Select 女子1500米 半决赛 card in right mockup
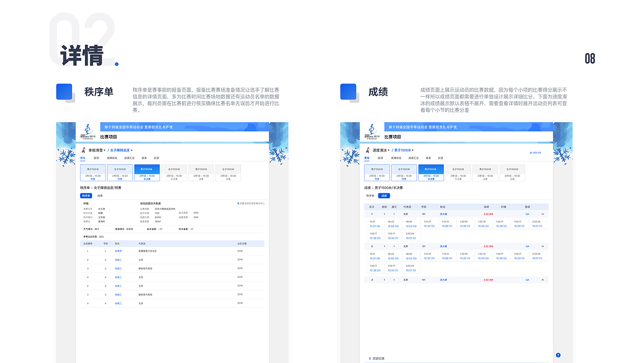Viewport: 644px width, 363px height. point(458,173)
